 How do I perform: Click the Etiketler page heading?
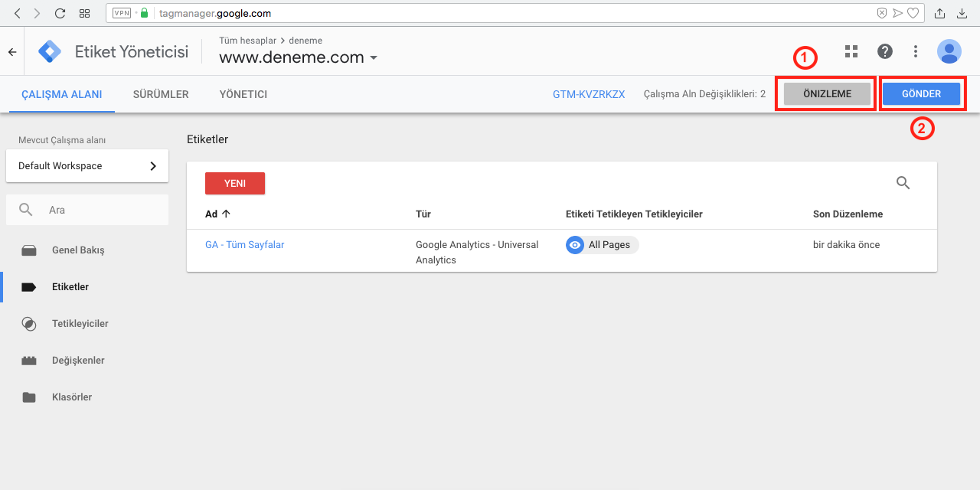click(x=207, y=139)
